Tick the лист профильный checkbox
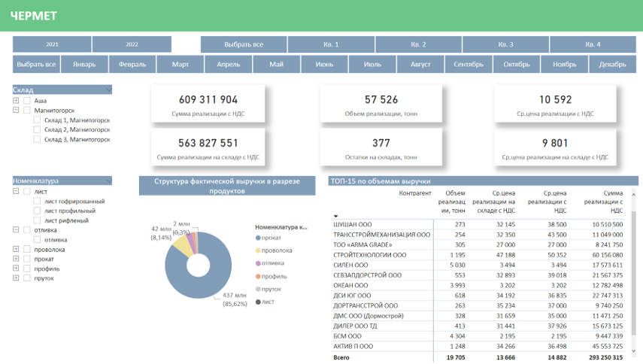Viewport: 643px width, 364px height. 37,211
